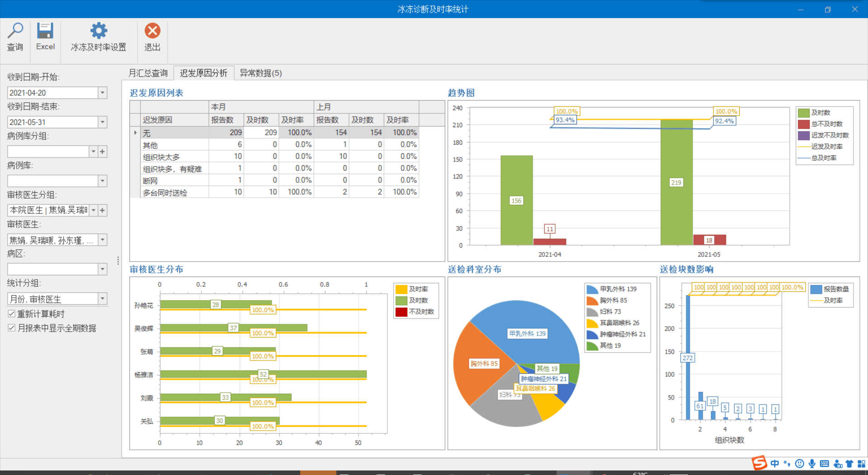This screenshot has height=475, width=868.
Task: Click the 查询 magnifier search icon
Action: 15,31
